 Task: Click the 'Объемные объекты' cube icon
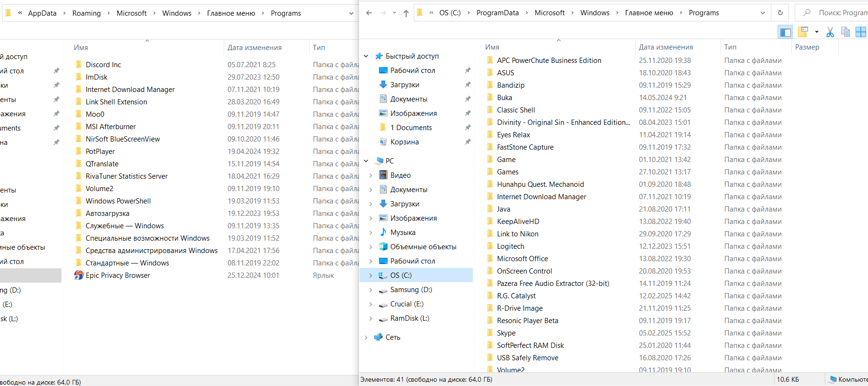[383, 247]
